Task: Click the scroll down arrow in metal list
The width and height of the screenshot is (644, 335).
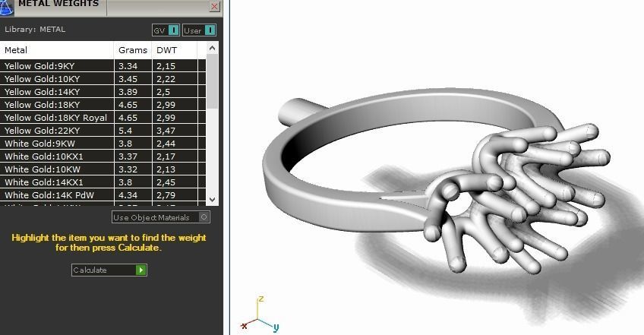Action: (212, 199)
